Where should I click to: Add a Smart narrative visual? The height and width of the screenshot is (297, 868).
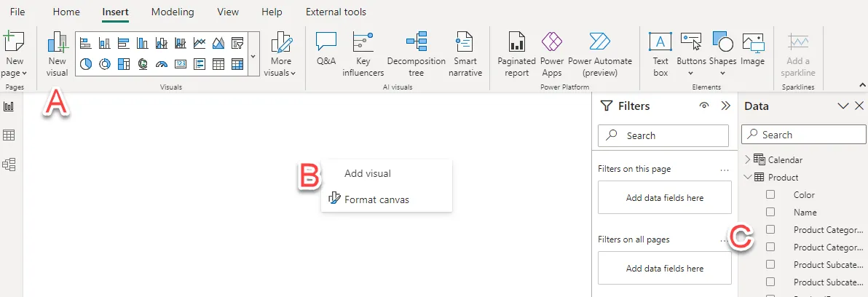pos(465,54)
